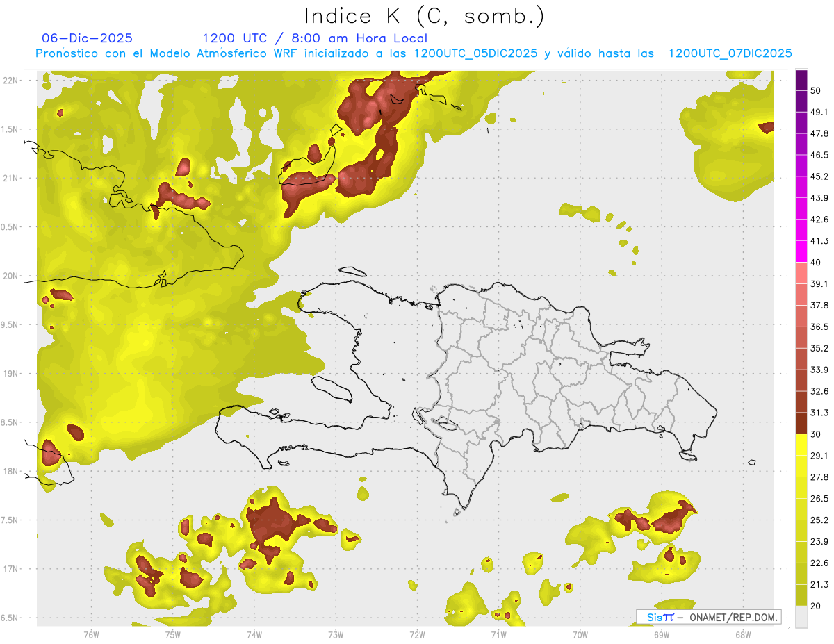
Task: Click the '22.6' color bar label
Action: click(819, 563)
